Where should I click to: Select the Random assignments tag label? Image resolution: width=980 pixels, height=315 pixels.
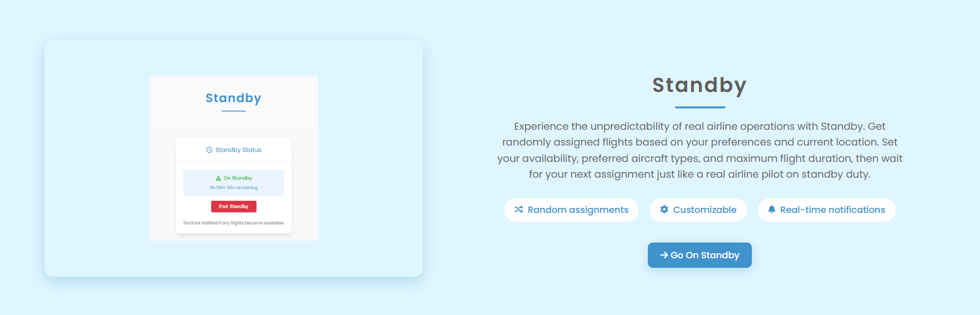[578, 210]
